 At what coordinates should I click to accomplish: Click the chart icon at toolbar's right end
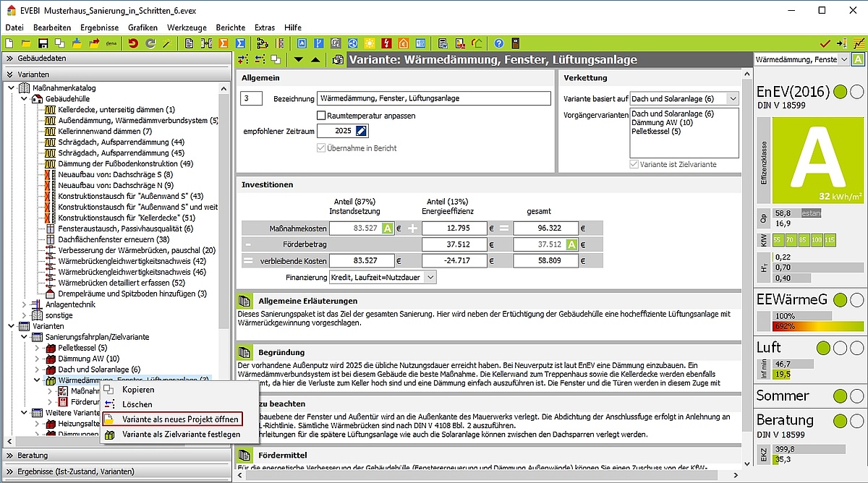click(x=859, y=43)
